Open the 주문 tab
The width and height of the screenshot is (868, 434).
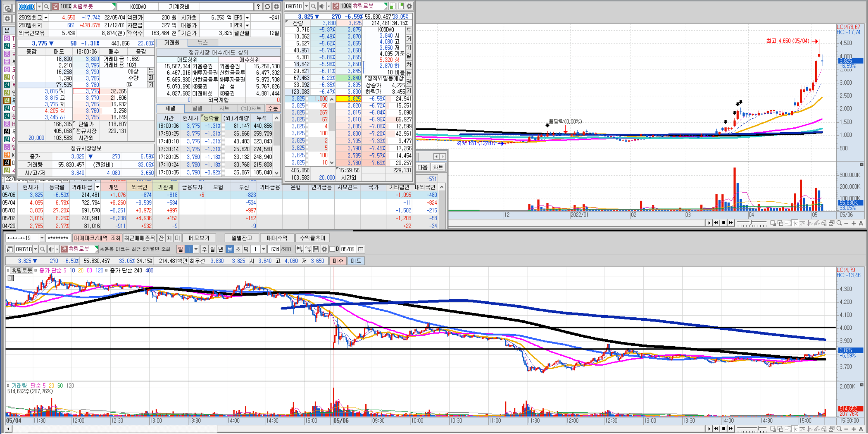coord(273,108)
